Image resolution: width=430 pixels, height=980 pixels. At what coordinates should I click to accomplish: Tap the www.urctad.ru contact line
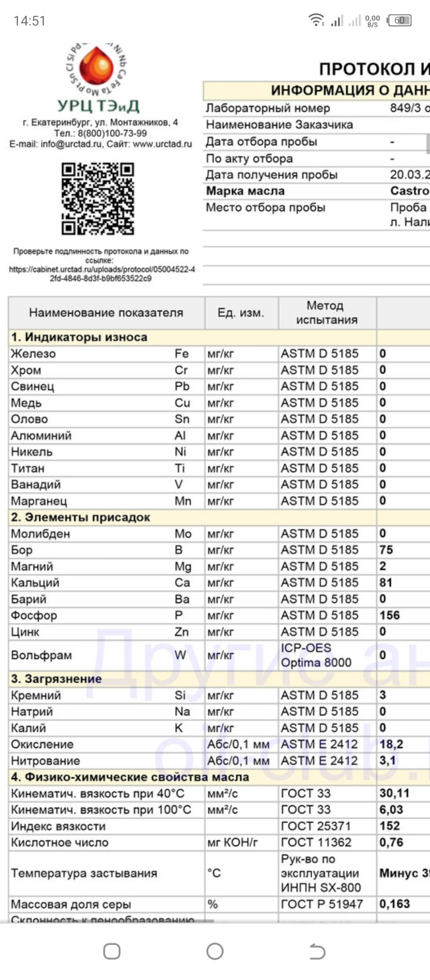click(100, 144)
